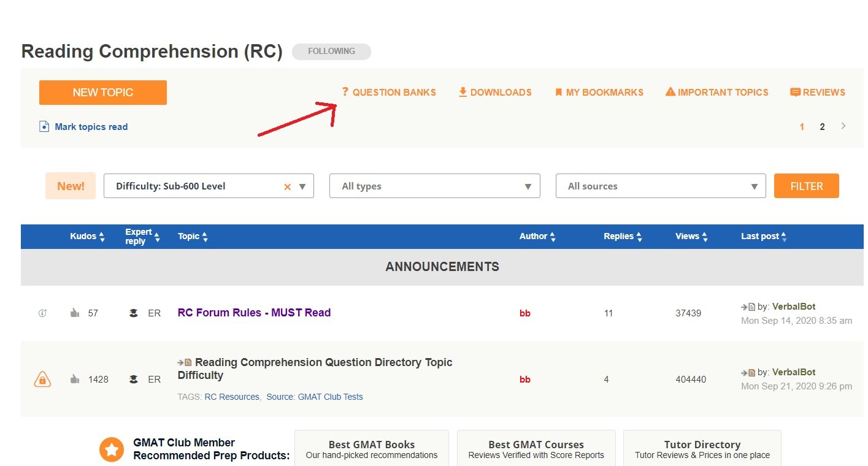Open the All types dropdown
The width and height of the screenshot is (868, 466).
coord(434,186)
